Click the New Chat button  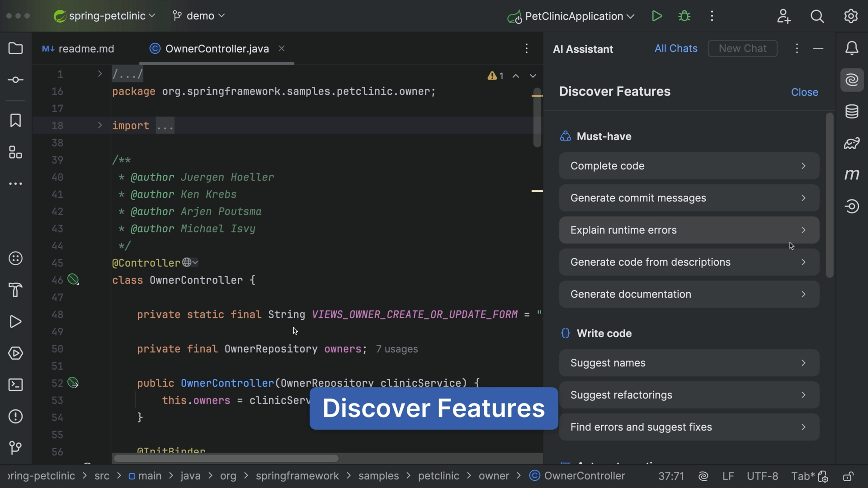(742, 49)
